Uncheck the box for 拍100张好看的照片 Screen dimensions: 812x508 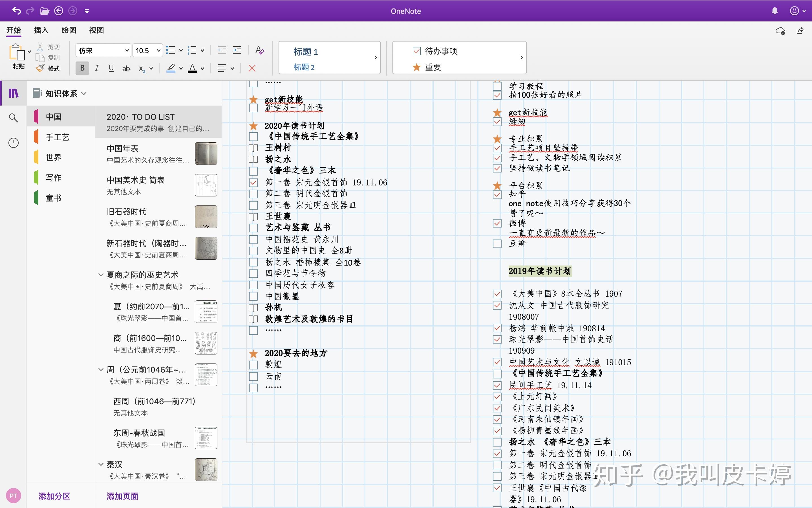[x=497, y=95]
